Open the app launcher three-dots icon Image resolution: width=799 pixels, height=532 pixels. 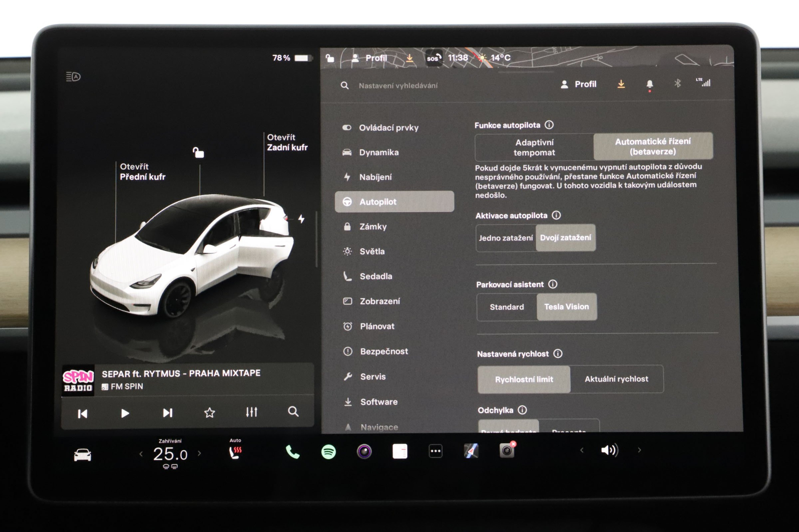pyautogui.click(x=435, y=451)
